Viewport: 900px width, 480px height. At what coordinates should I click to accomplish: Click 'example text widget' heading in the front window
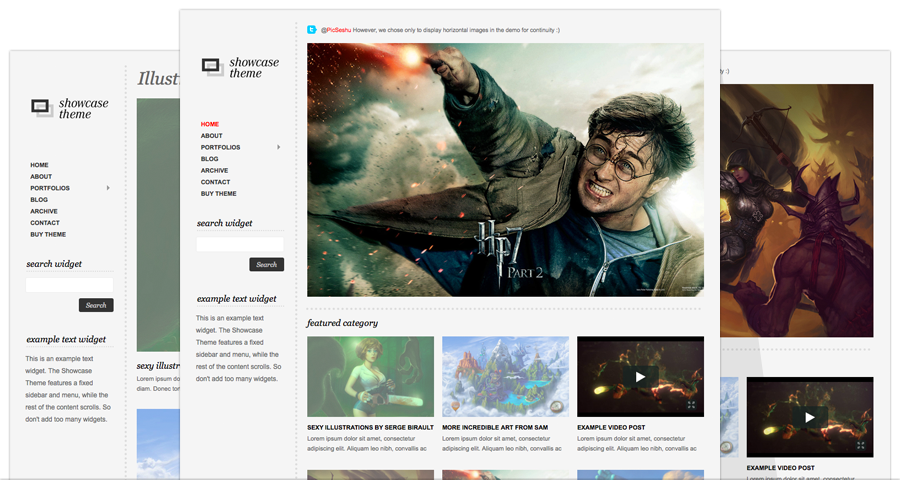tap(236, 299)
